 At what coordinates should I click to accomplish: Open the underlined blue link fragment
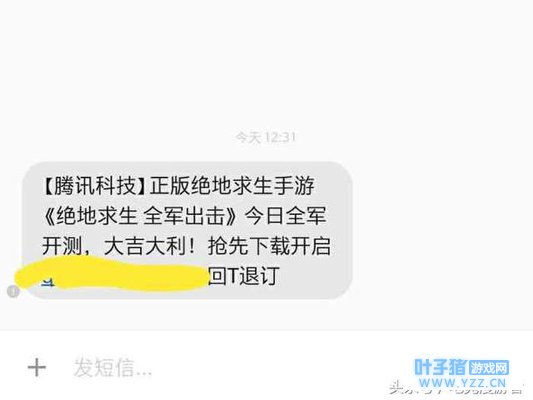48,282
